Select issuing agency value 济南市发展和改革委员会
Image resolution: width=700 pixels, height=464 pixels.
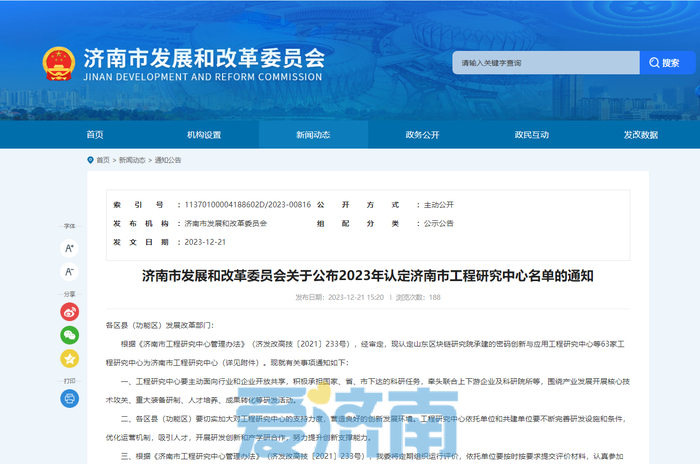225,223
